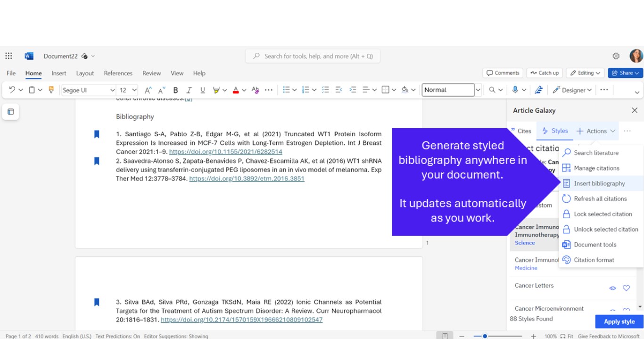The height and width of the screenshot is (362, 644).
Task: Open the account profile picture
Action: coord(636,56)
